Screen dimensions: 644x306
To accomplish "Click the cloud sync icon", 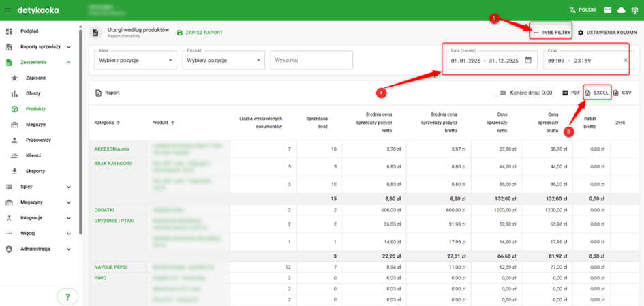I will 621,10.
